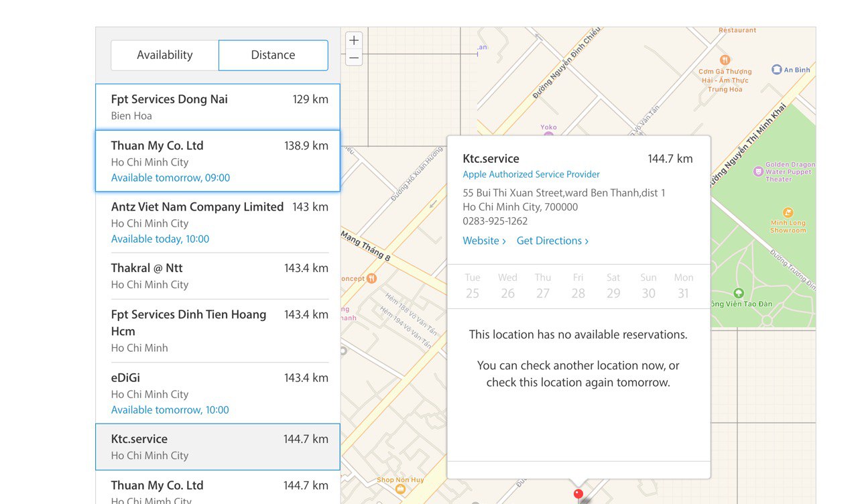Select eDiGi service location
858x504 pixels.
(218, 393)
